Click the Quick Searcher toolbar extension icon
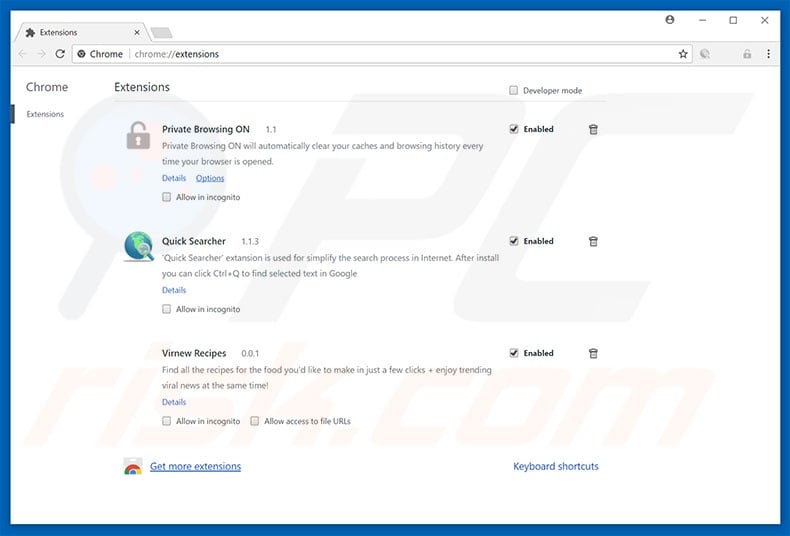Viewport: 790px width, 536px height. (x=705, y=54)
